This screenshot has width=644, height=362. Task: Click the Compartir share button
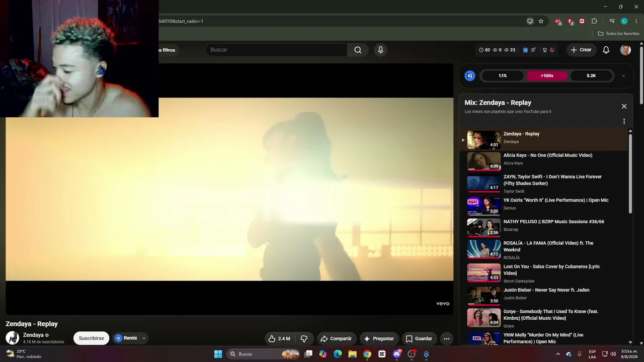point(336,338)
